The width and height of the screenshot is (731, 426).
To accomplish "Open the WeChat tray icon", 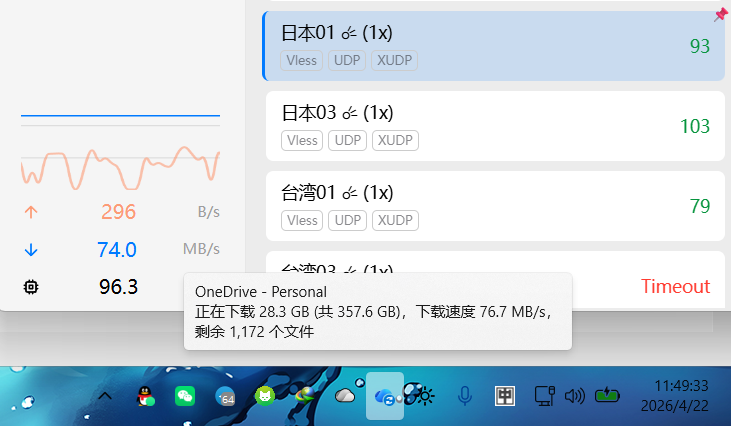I will click(x=185, y=396).
